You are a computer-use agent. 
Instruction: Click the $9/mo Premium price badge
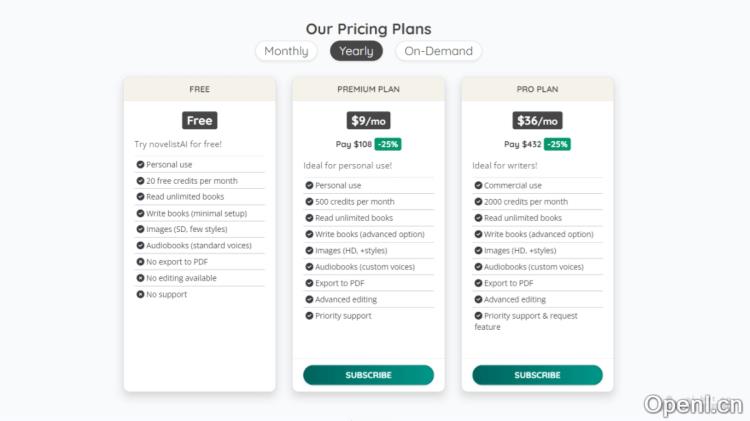(368, 120)
